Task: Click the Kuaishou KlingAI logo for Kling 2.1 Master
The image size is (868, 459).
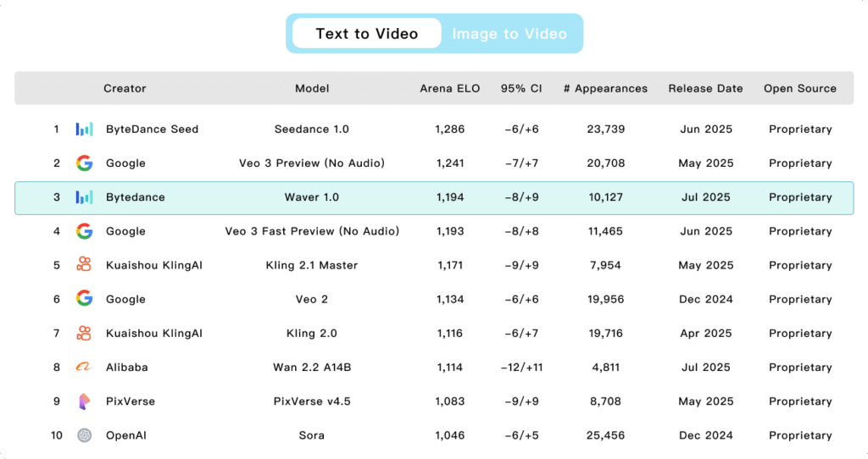Action: (x=84, y=265)
